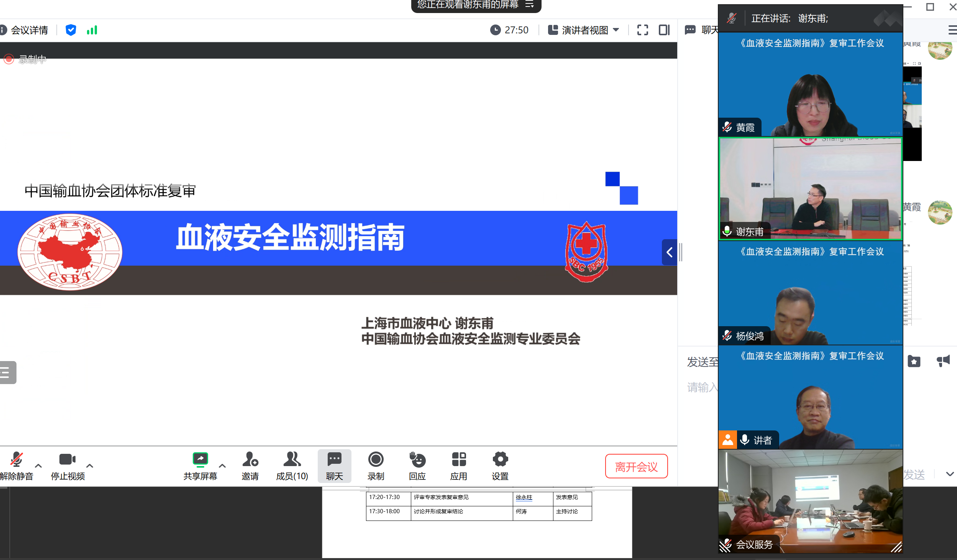Image resolution: width=957 pixels, height=560 pixels.
Task: Click the orange host person icon
Action: coord(728,440)
